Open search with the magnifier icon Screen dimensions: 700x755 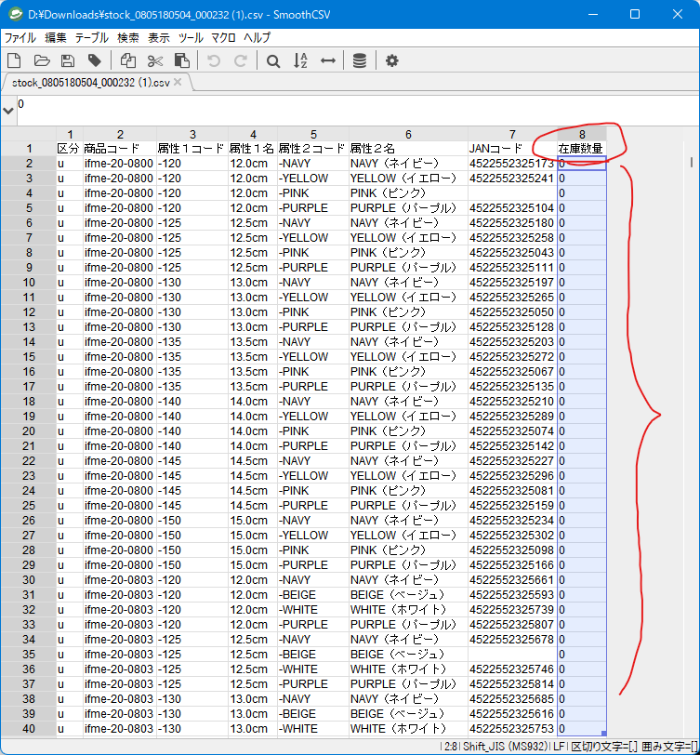(x=273, y=60)
